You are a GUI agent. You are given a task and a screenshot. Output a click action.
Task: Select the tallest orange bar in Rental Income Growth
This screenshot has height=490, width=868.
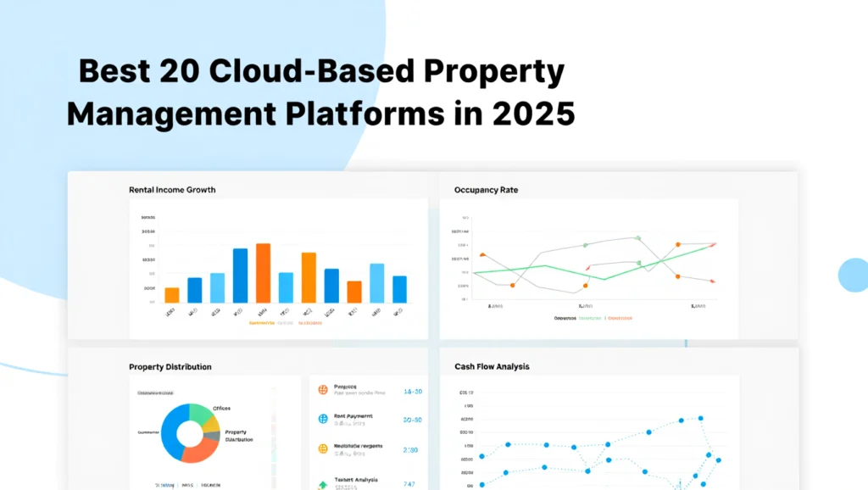(x=262, y=271)
